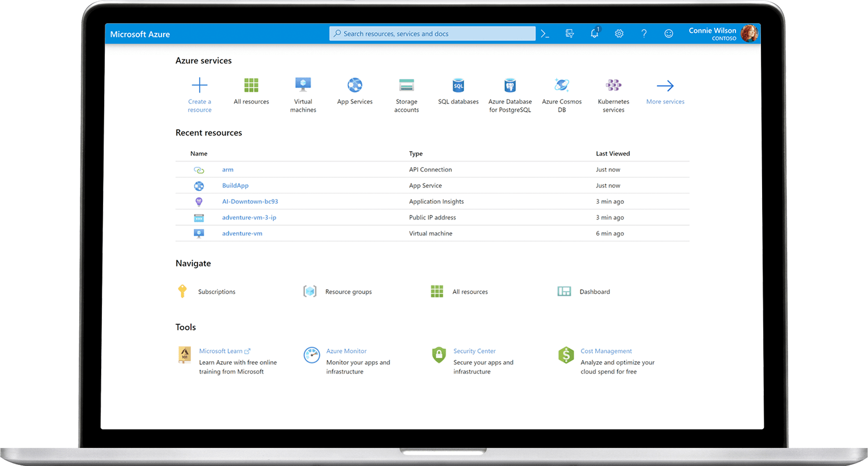The height and width of the screenshot is (466, 868).
Task: Go to Microsoft Azure home title
Action: pyautogui.click(x=140, y=34)
